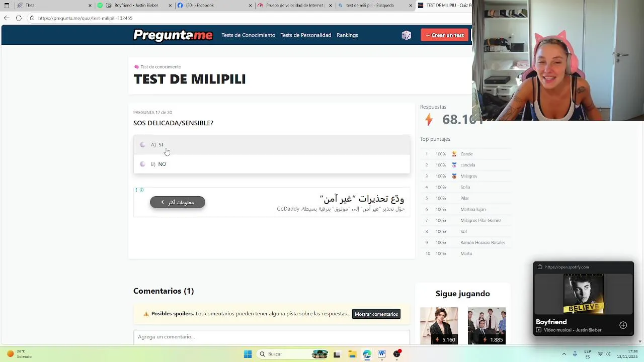Click the Justin Bieber Believe album thumbnail
Viewport: 644px width, 362px height.
click(x=584, y=294)
